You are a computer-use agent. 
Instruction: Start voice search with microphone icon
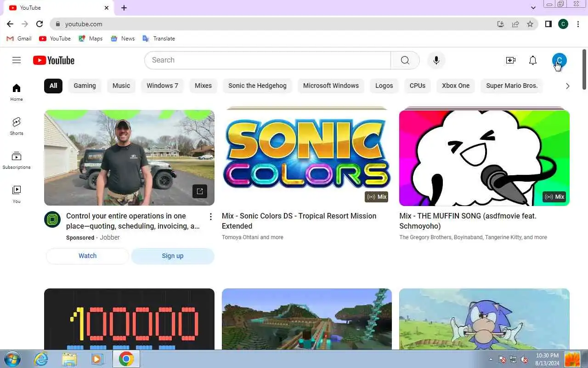click(436, 60)
